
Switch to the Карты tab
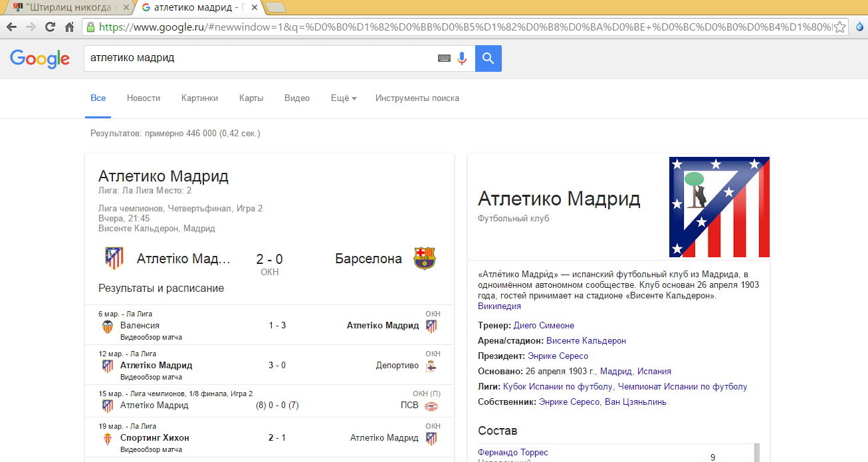click(251, 98)
